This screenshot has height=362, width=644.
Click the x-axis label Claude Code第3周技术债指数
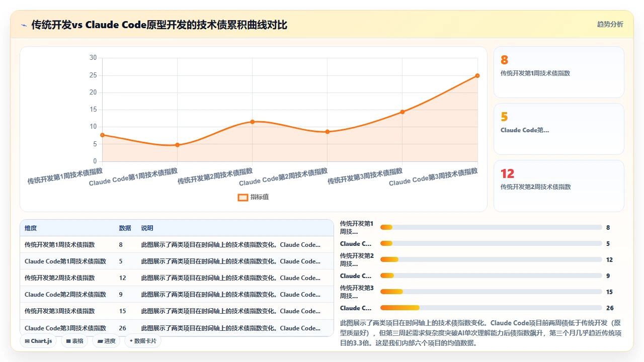pos(434,177)
